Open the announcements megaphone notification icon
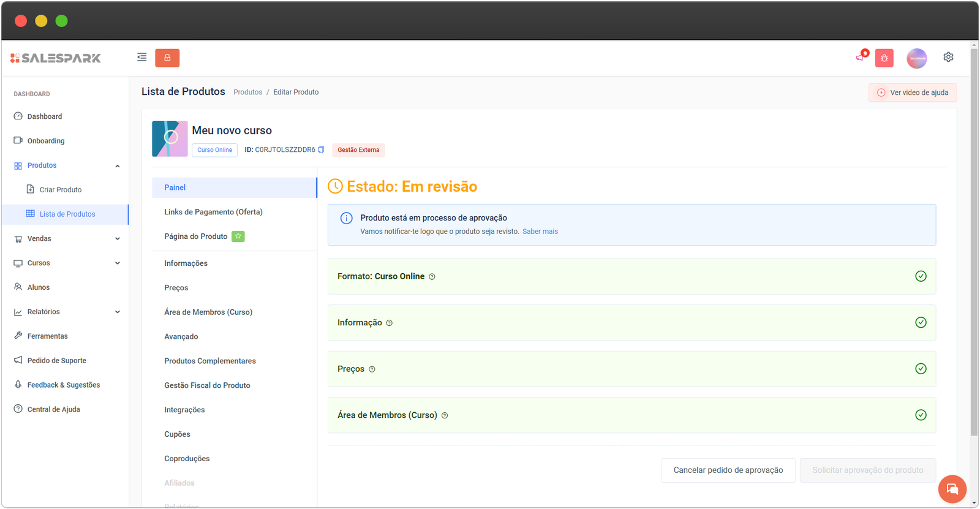Screen dimensions: 980x509 coord(861,57)
